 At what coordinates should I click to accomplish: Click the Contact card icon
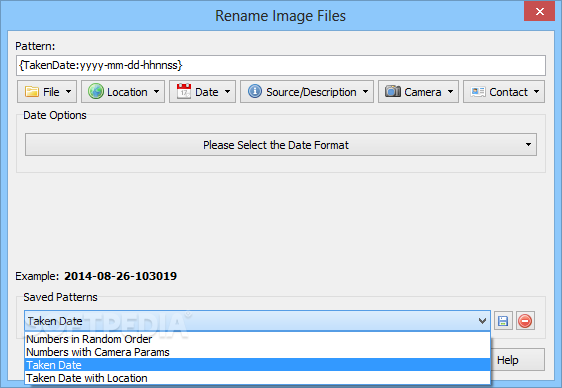click(x=478, y=92)
